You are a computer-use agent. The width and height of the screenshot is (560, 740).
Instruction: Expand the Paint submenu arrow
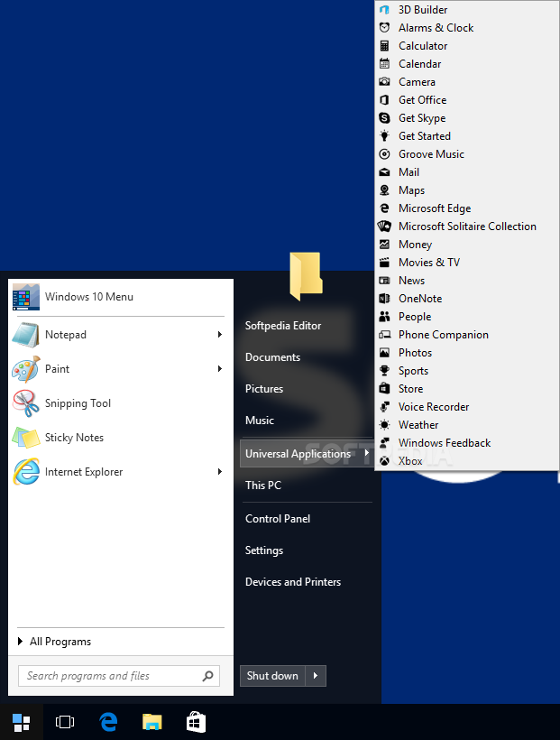(x=220, y=368)
